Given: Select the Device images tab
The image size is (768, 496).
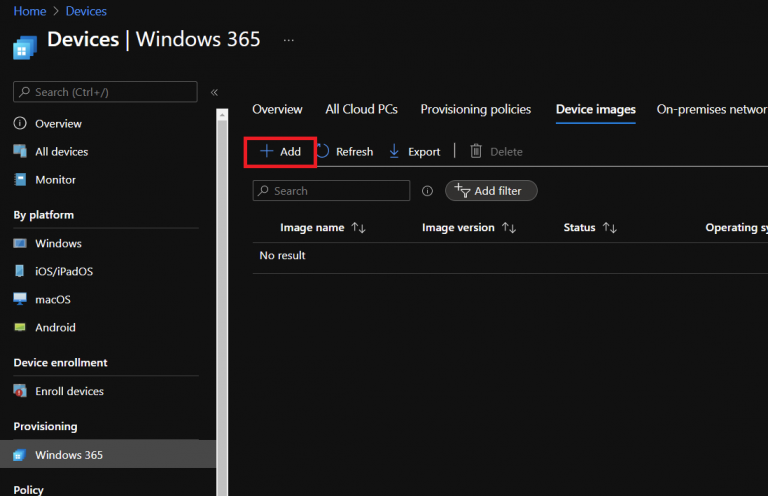Looking at the screenshot, I should tap(596, 110).
